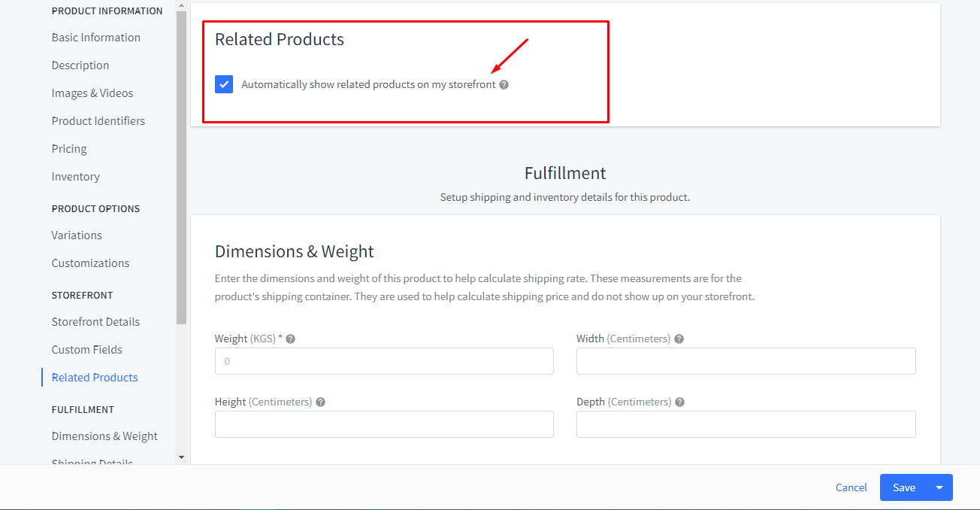Open Dimensions & Weight sidebar item
Viewport: 980px width, 510px height.
(104, 436)
